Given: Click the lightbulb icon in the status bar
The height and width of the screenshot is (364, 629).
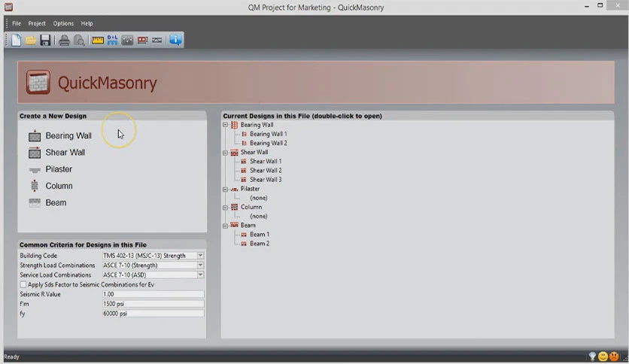Looking at the screenshot, I should click(x=592, y=356).
